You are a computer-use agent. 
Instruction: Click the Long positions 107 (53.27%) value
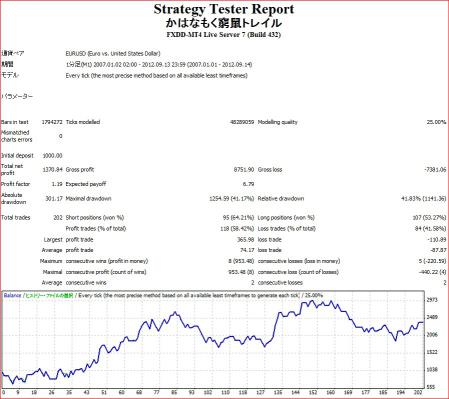[429, 218]
